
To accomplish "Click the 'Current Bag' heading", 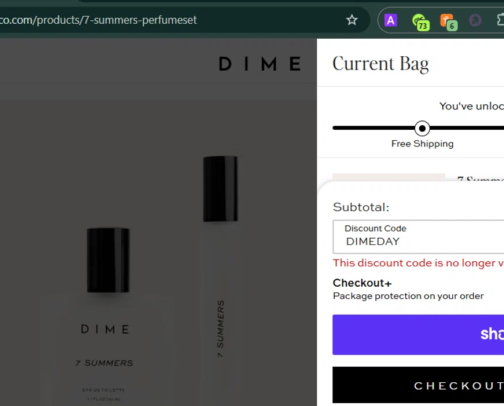I will click(x=380, y=64).
